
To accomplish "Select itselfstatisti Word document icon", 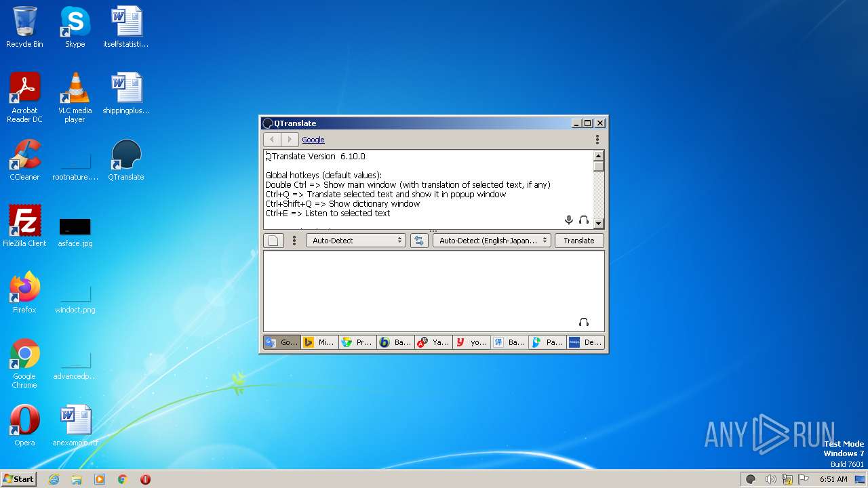I will [126, 27].
